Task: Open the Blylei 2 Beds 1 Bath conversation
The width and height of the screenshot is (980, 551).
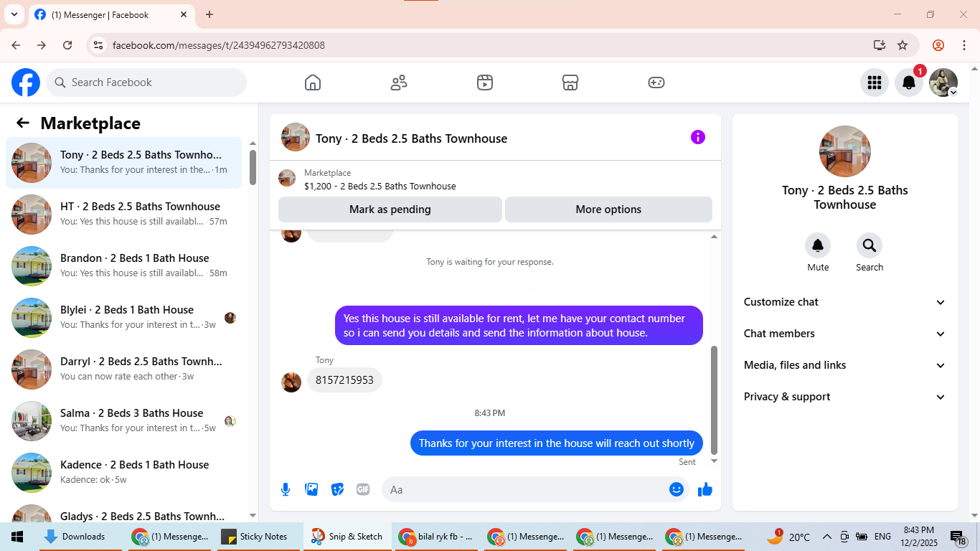Action: (x=124, y=318)
